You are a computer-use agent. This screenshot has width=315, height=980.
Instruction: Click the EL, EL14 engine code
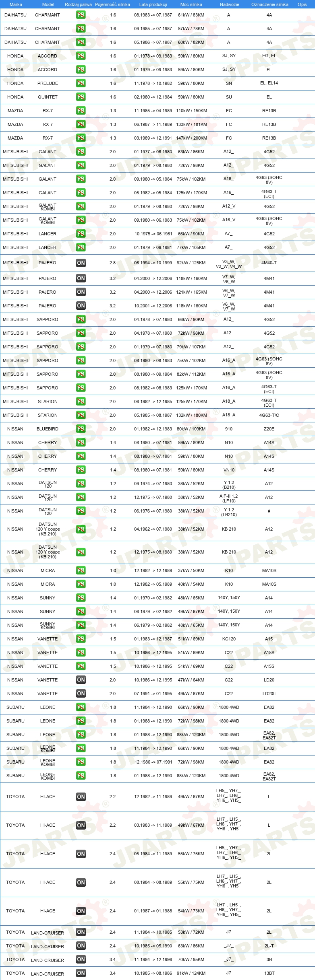coord(269,83)
